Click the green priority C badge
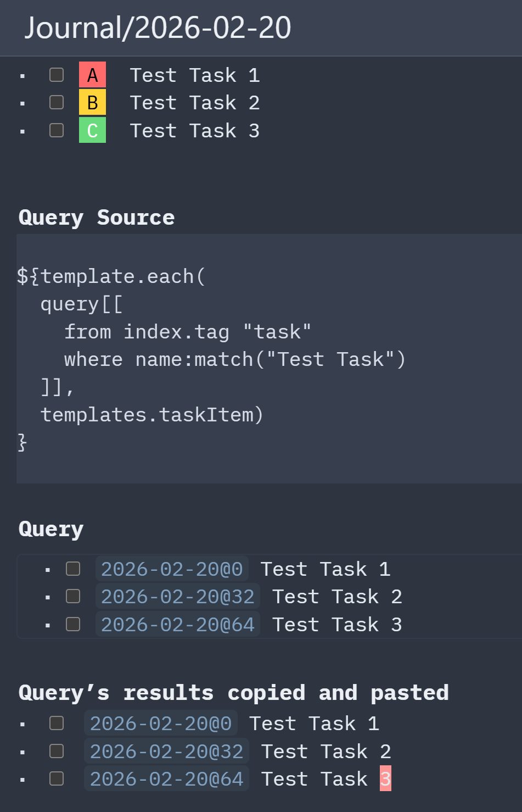 pyautogui.click(x=92, y=130)
